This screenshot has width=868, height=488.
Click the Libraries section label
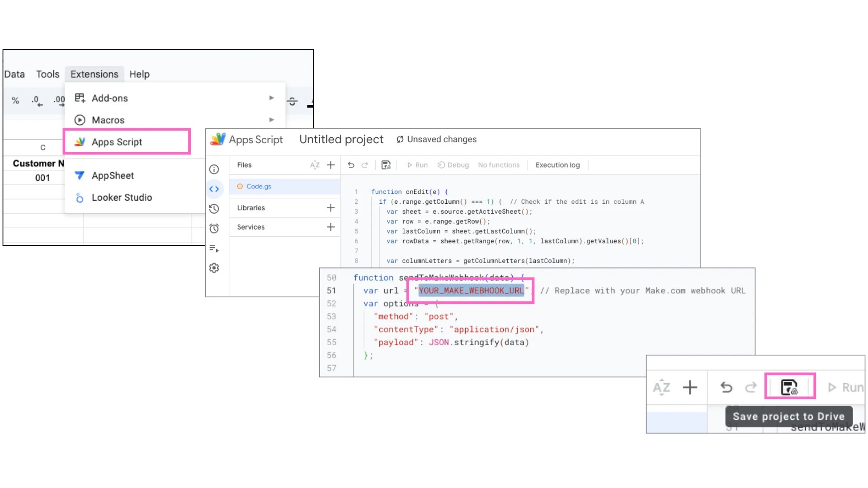click(x=251, y=208)
